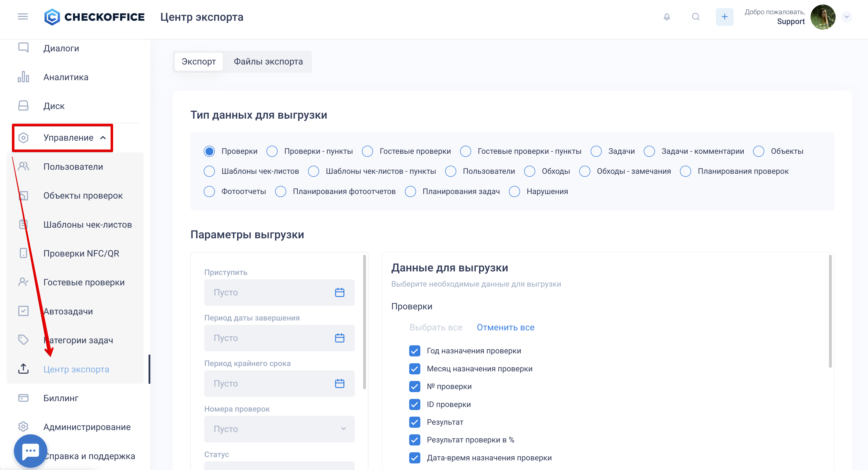Click the Отменить все link
Viewport: 868px width, 470px height.
(505, 327)
